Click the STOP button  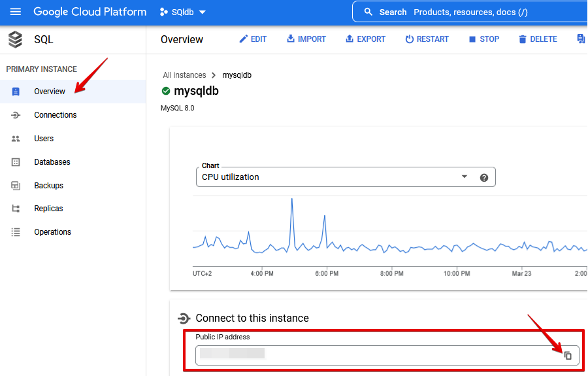(483, 39)
